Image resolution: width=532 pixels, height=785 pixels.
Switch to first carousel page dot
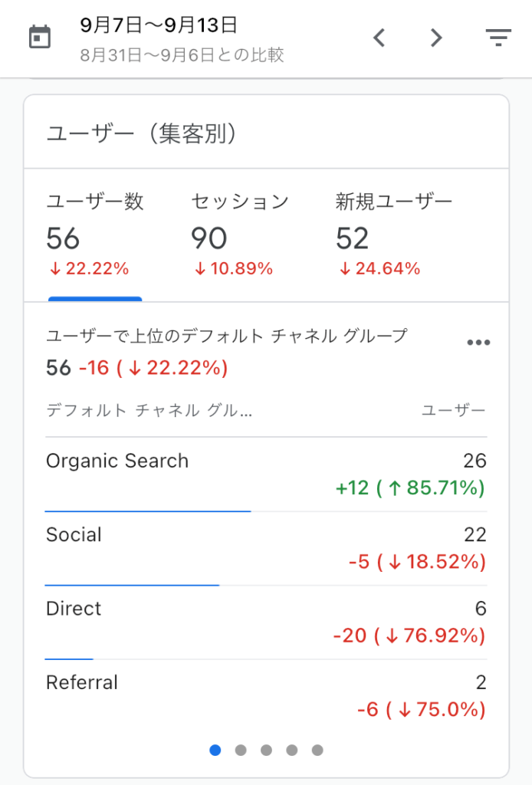coord(215,750)
